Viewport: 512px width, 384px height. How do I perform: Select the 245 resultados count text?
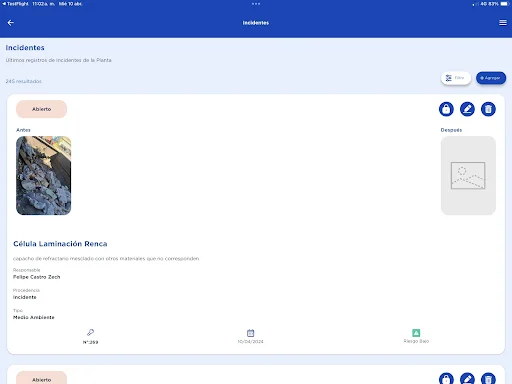click(24, 81)
